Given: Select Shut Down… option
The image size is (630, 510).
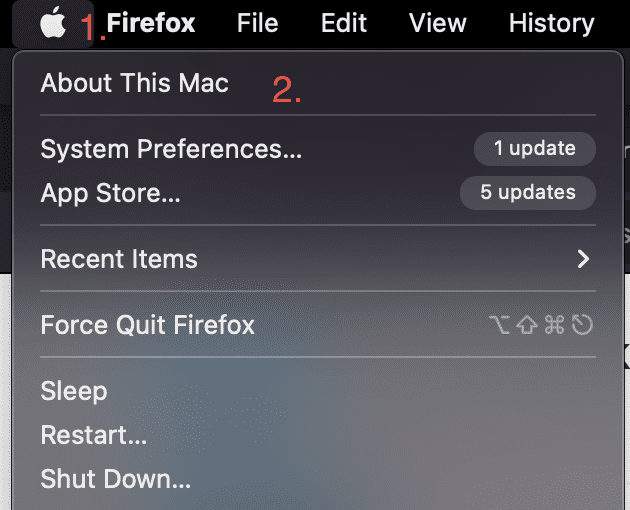Looking at the screenshot, I should 115,479.
